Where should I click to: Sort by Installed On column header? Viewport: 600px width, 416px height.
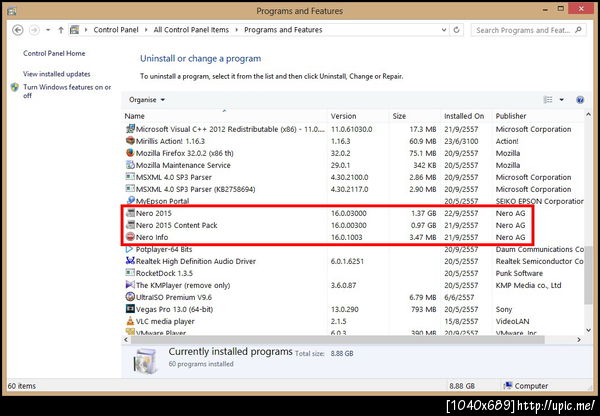466,116
